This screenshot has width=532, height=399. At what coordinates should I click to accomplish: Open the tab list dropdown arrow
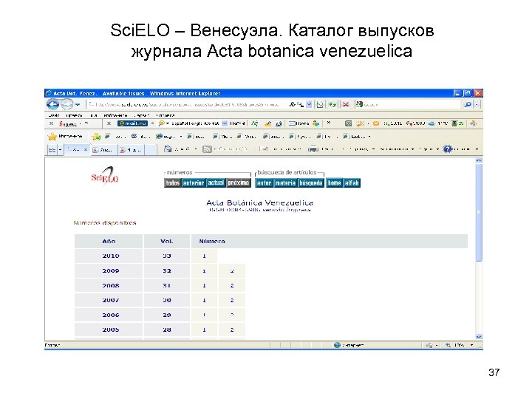(61, 149)
